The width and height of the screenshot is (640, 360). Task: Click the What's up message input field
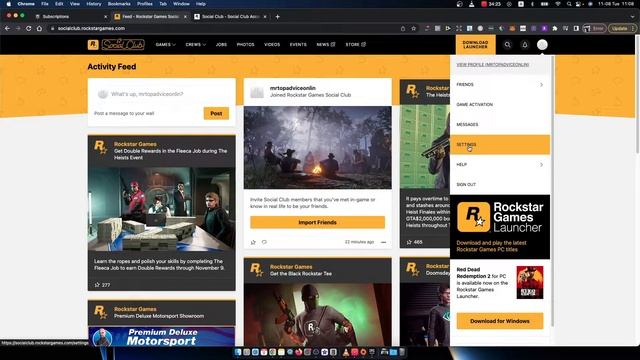[162, 94]
